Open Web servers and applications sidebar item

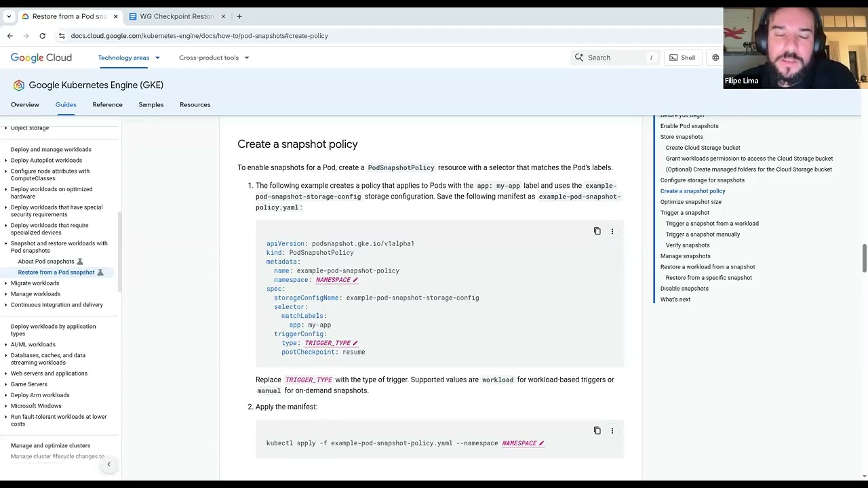(x=49, y=373)
